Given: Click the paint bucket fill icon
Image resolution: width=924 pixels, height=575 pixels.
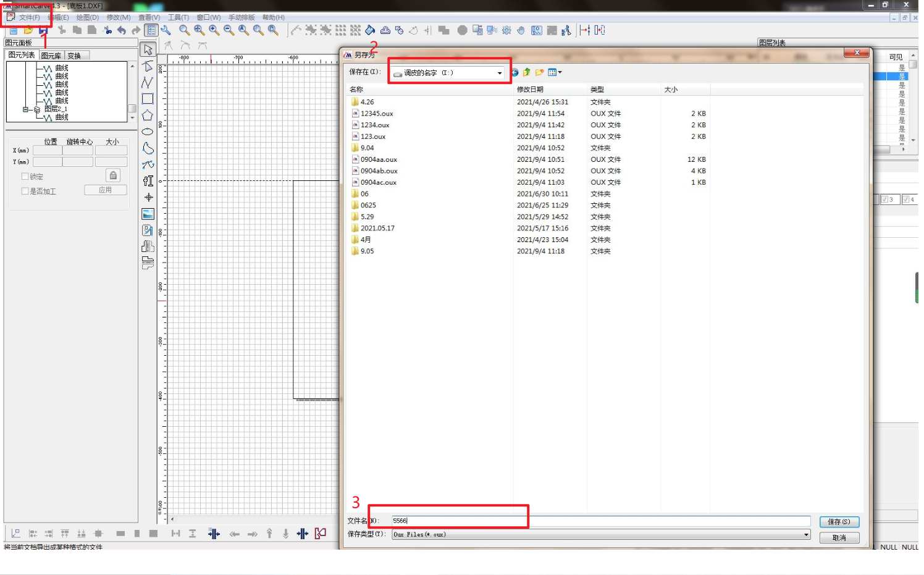Looking at the screenshot, I should pyautogui.click(x=369, y=30).
